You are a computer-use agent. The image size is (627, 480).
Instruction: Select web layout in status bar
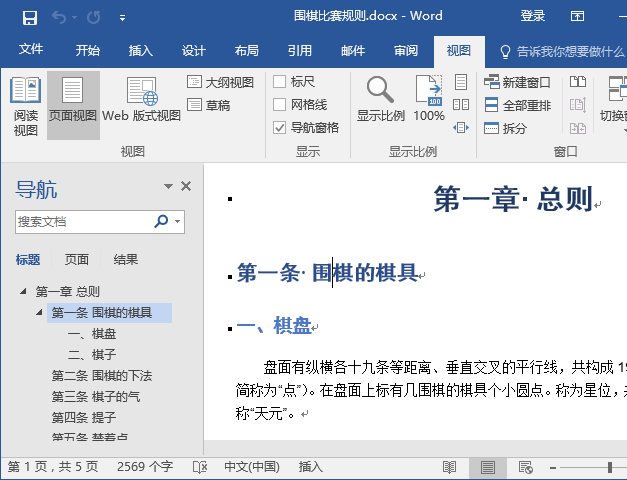525,467
